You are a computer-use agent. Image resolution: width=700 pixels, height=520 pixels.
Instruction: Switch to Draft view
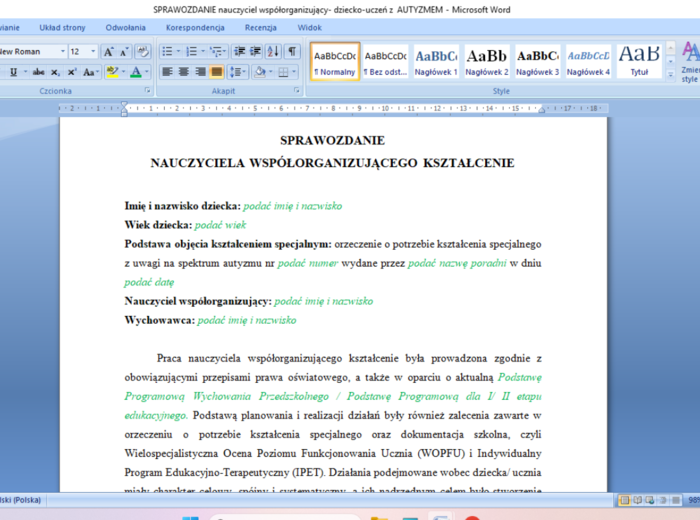pos(676,500)
